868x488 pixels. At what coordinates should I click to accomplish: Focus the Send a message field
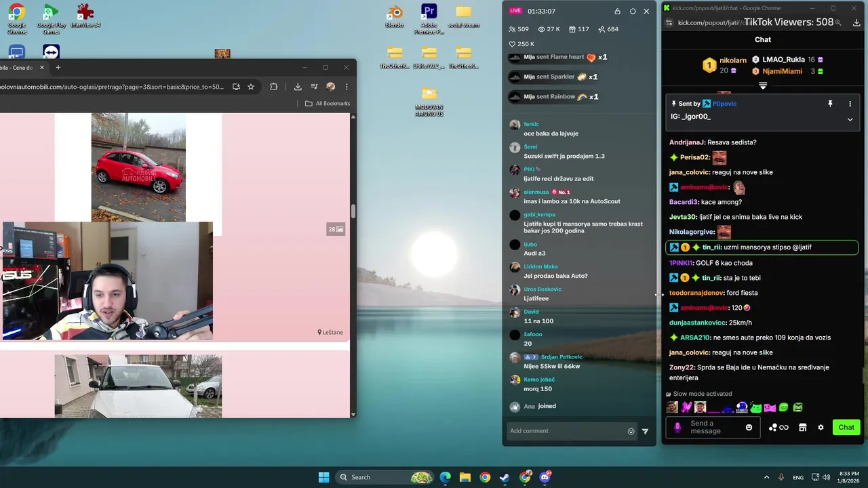click(x=712, y=428)
